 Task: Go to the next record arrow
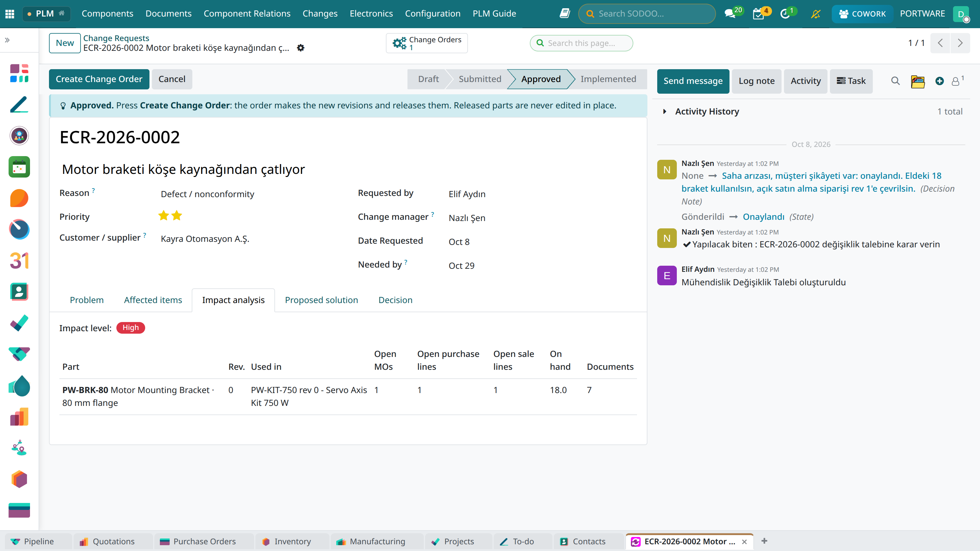(x=960, y=43)
